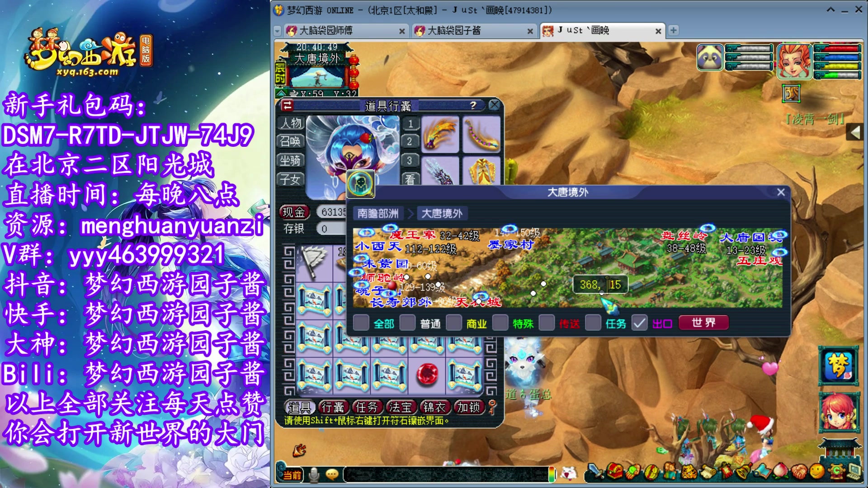Image resolution: width=868 pixels, height=488 pixels.
Task: Check the 全部 map filter checkbox
Action: point(361,323)
